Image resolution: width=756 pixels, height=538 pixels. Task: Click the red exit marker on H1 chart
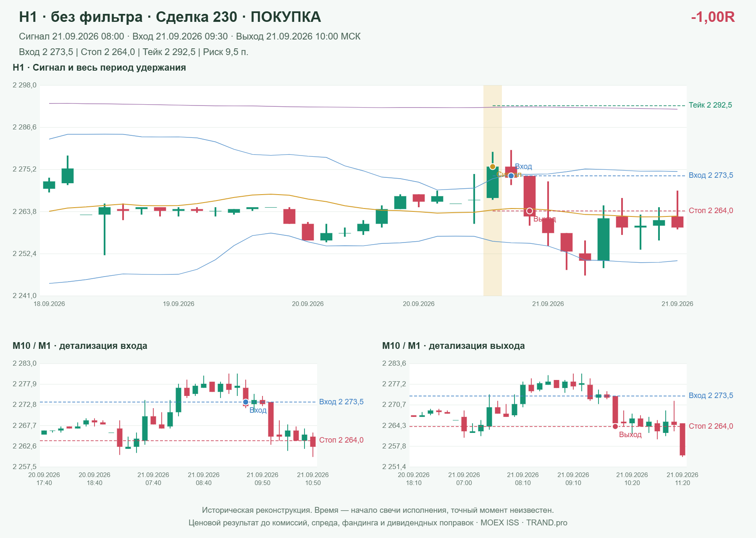click(x=530, y=211)
